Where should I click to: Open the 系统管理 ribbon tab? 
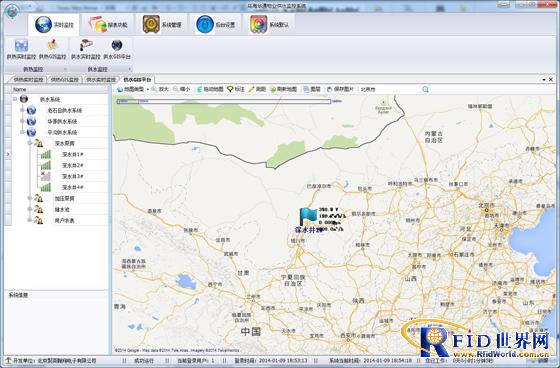[x=161, y=25]
